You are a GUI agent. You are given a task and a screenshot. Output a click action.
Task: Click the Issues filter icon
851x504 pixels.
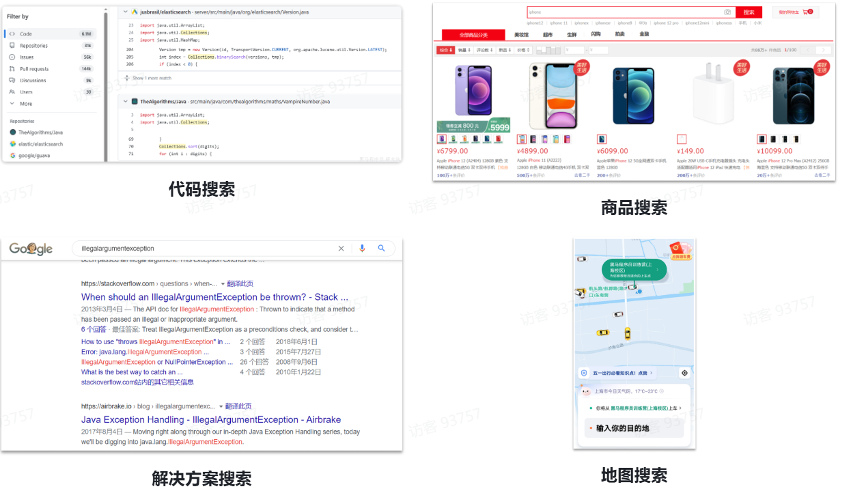12,57
